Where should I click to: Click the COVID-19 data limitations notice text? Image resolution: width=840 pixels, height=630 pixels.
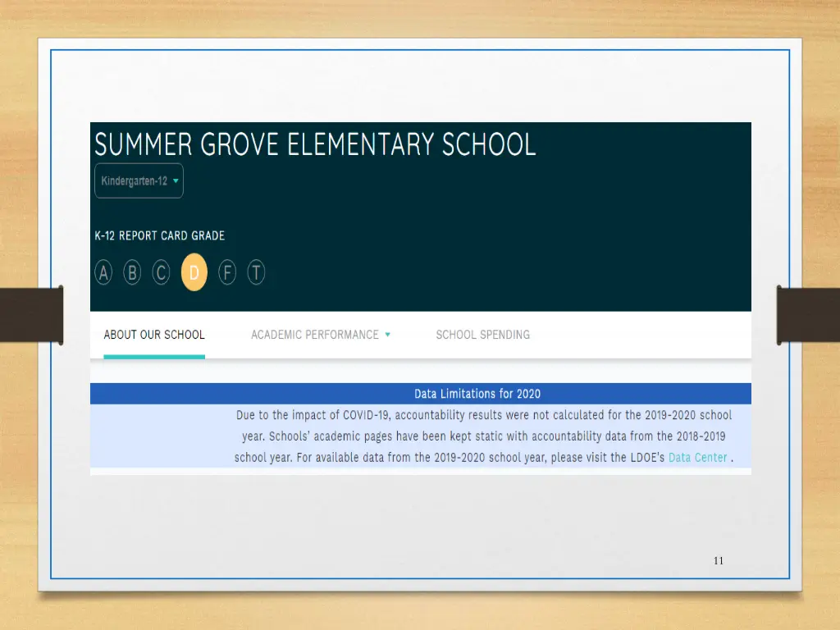tap(477, 436)
